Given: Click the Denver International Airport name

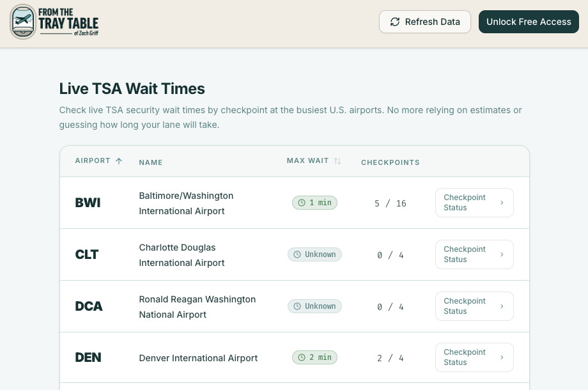Looking at the screenshot, I should [x=198, y=358].
